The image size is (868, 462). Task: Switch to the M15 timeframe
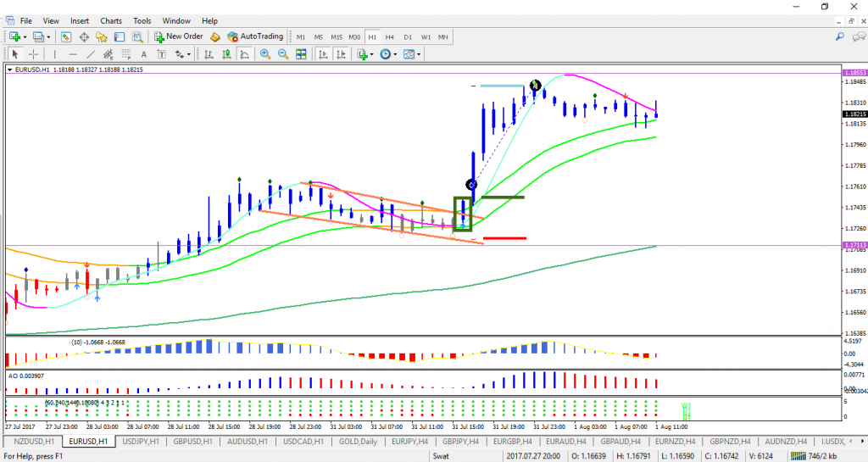tap(337, 37)
